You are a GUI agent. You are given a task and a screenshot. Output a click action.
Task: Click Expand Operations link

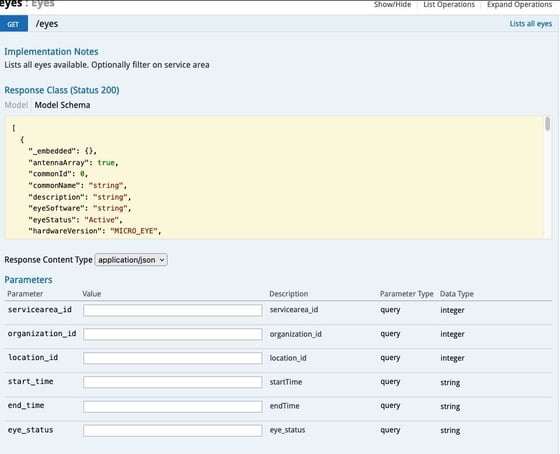519,4
